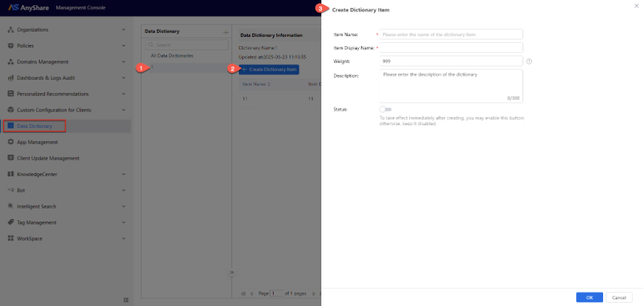Image resolution: width=644 pixels, height=306 pixels.
Task: Click the Tag Management tag icon
Action: tap(11, 222)
